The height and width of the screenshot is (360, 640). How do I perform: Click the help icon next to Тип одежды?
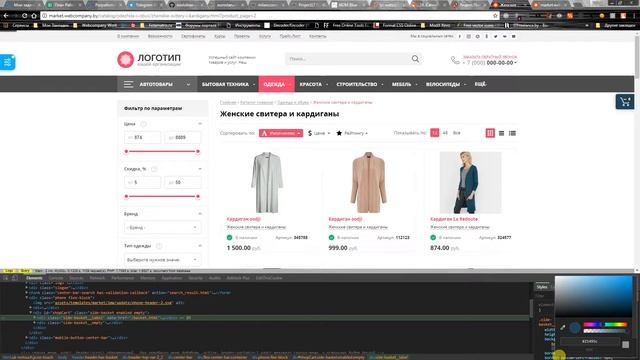pos(159,246)
